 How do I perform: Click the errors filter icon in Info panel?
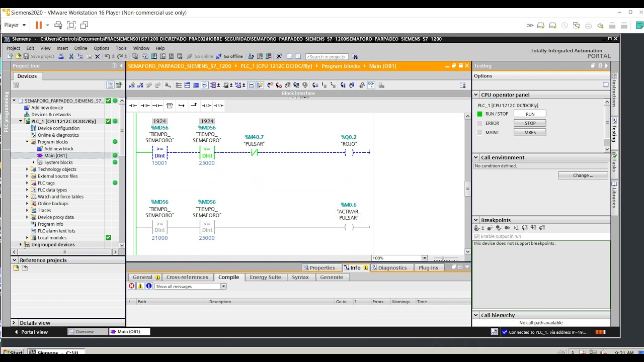click(132, 286)
